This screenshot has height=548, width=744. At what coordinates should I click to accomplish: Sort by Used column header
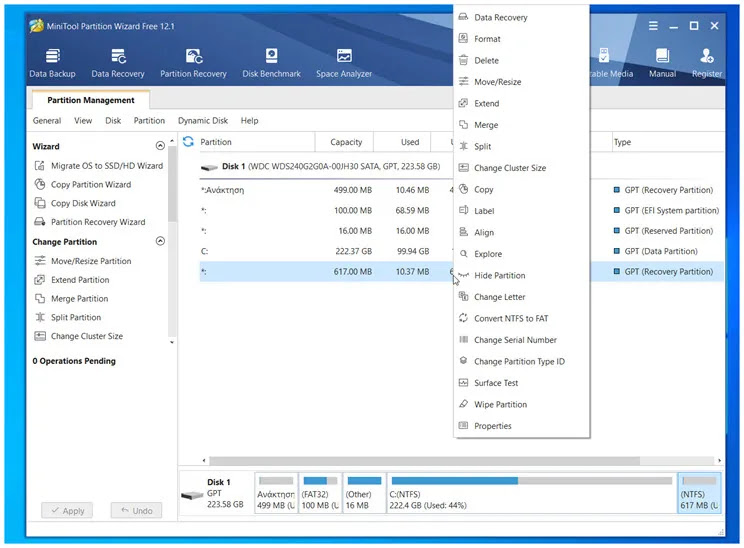tap(403, 142)
